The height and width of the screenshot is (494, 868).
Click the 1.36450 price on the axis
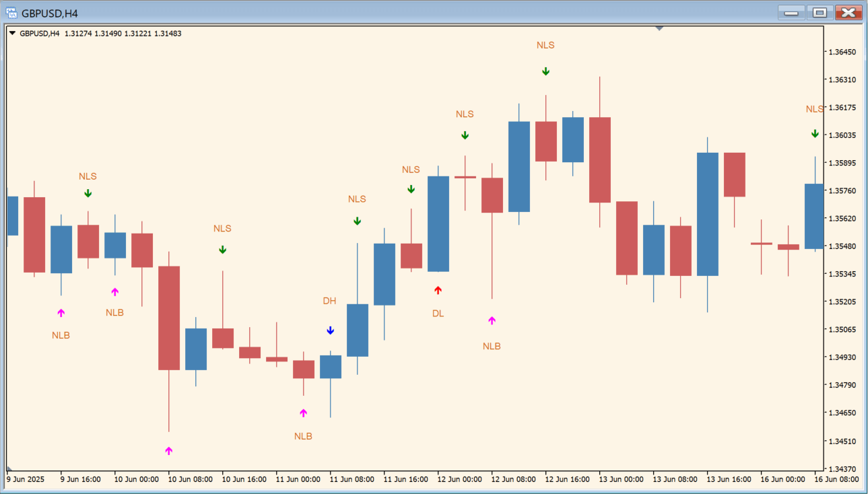(842, 52)
